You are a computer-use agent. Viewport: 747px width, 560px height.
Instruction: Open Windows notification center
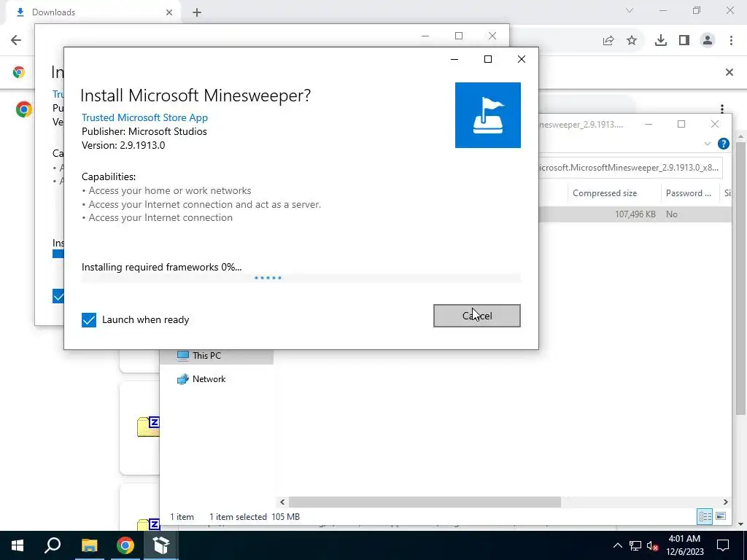pyautogui.click(x=723, y=545)
